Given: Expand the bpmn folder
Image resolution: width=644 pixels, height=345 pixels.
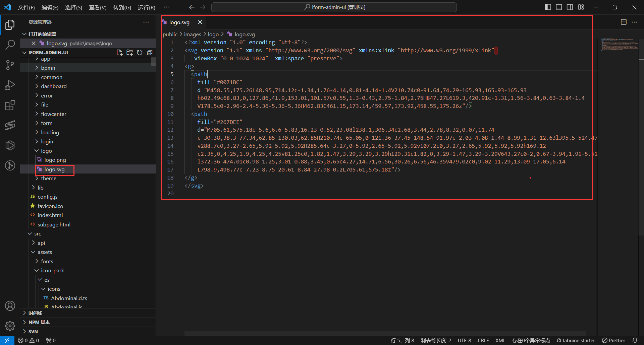Looking at the screenshot, I should click(48, 68).
